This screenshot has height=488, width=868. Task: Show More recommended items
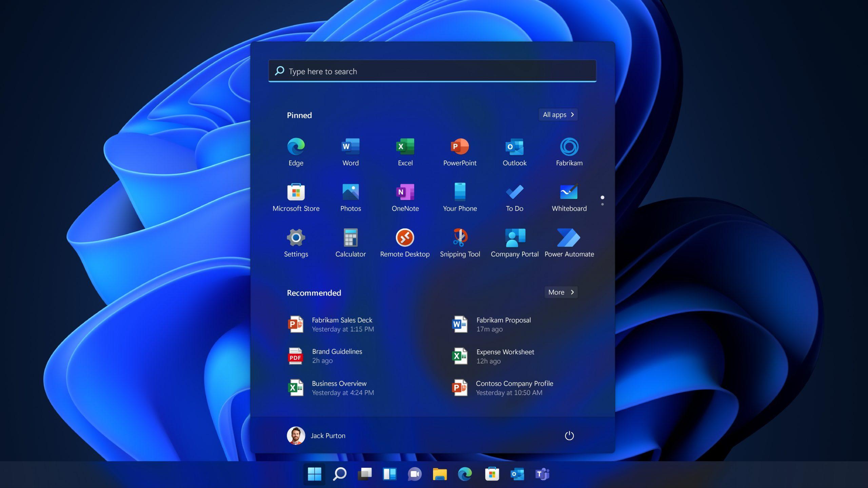click(x=560, y=292)
